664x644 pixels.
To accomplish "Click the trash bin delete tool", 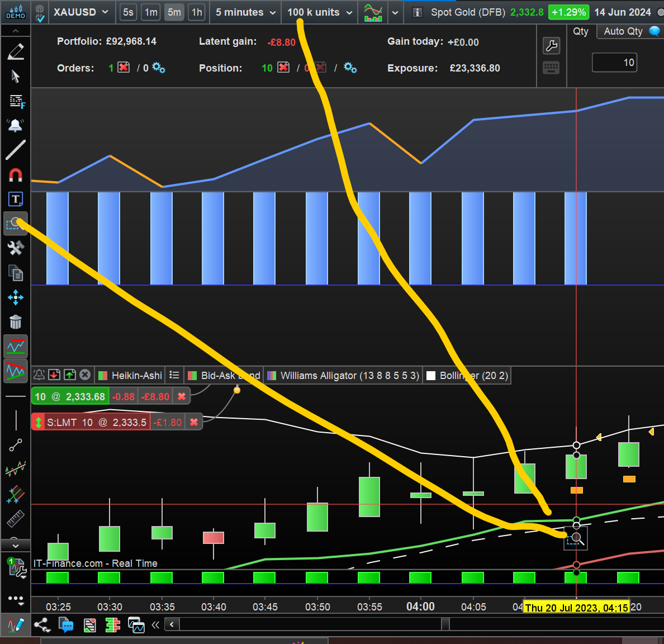I will (16, 322).
